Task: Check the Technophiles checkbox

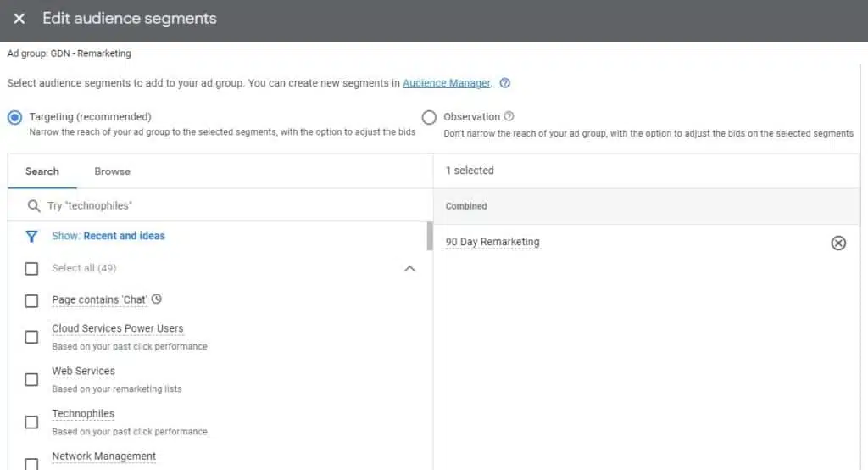Action: click(31, 422)
